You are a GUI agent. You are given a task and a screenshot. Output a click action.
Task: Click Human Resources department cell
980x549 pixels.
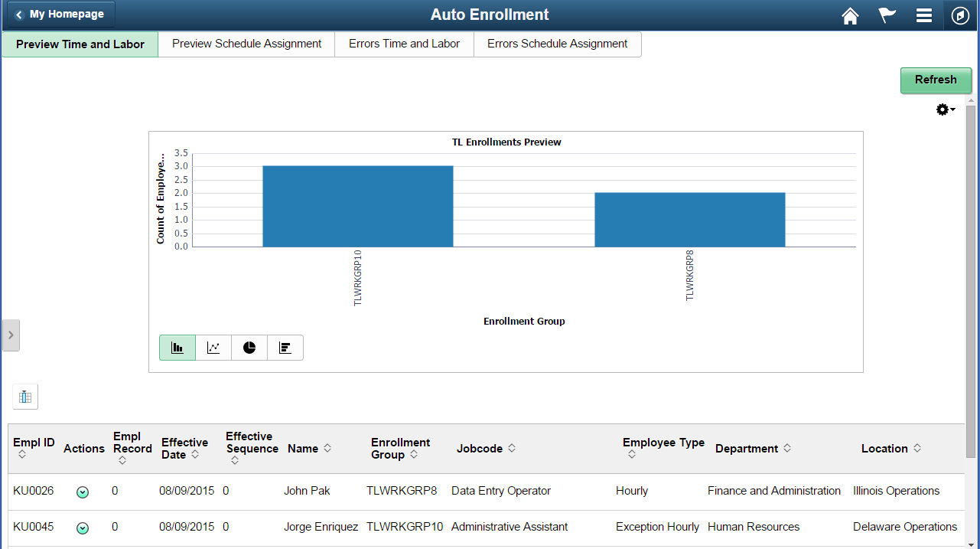(754, 527)
